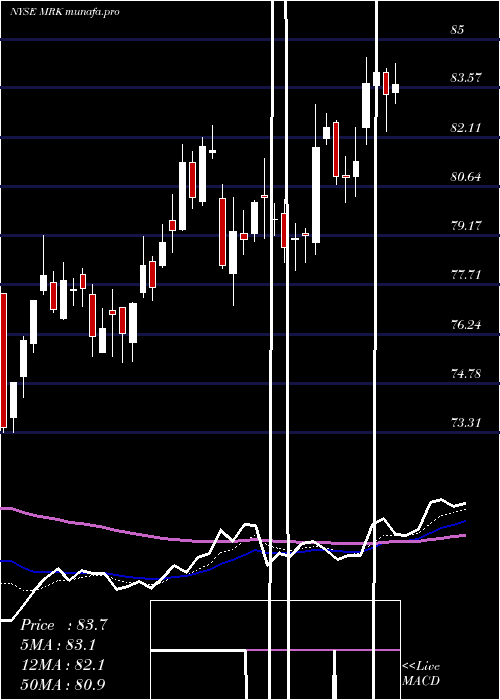The width and height of the screenshot is (500, 700).
Task: Select the 76.24 price axis label
Action: tap(466, 324)
